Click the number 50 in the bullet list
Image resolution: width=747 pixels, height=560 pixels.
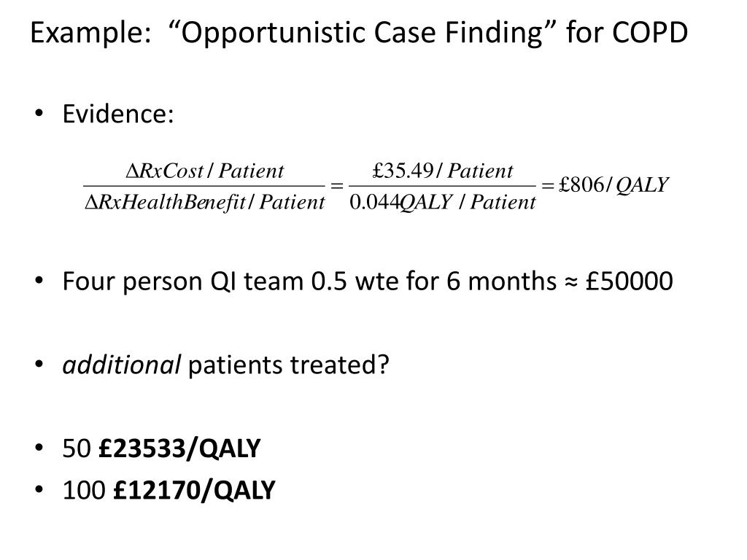click(x=74, y=449)
